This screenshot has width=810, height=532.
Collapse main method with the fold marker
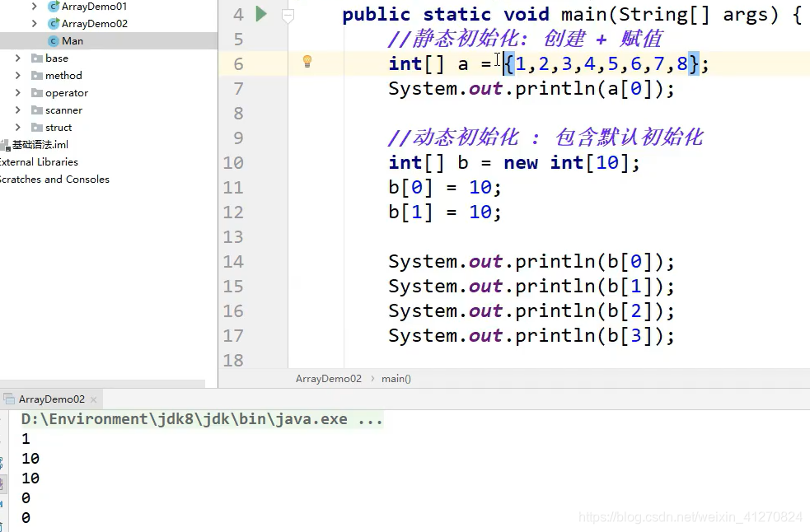[288, 16]
